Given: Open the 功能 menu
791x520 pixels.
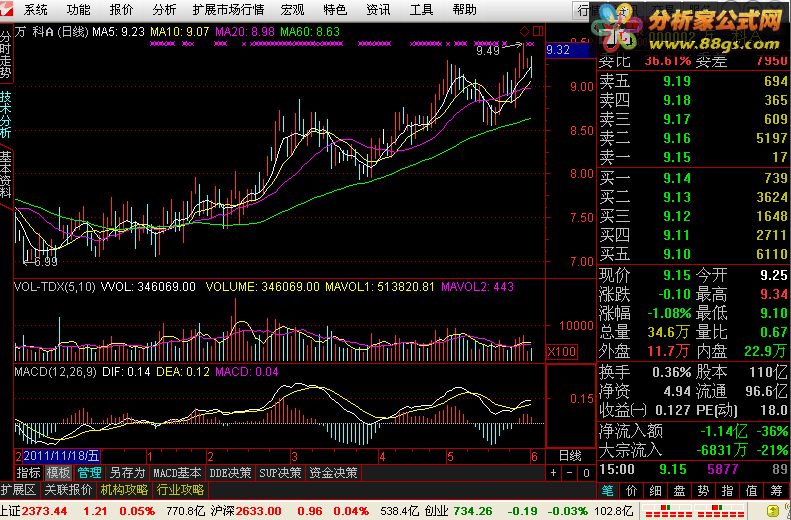Looking at the screenshot, I should pos(78,10).
